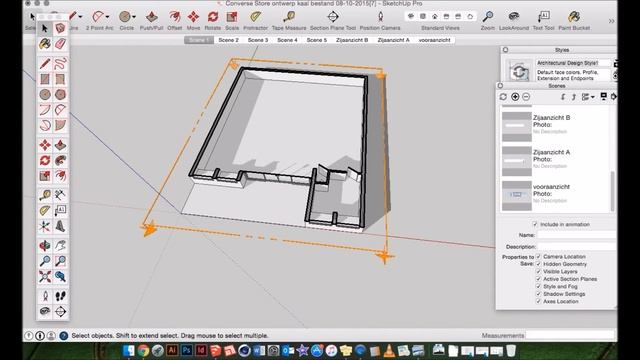Click the Zoom Extents tool in left palette

(45, 277)
